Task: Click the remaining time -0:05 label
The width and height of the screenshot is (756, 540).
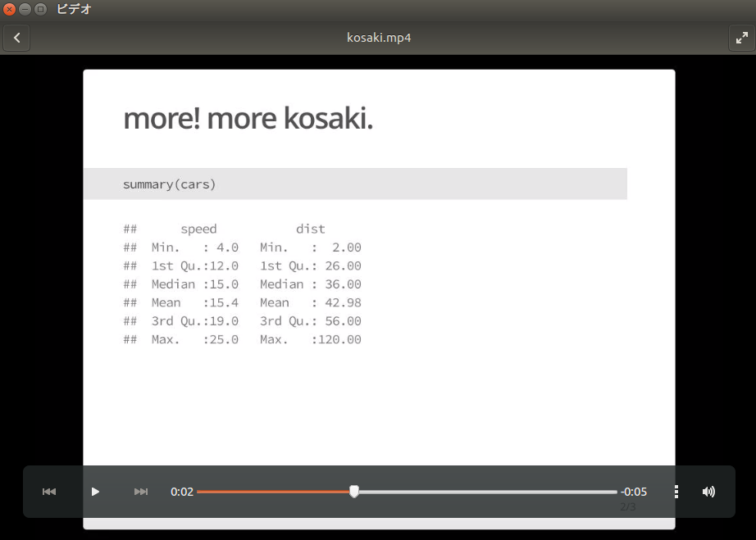Action: click(x=633, y=492)
